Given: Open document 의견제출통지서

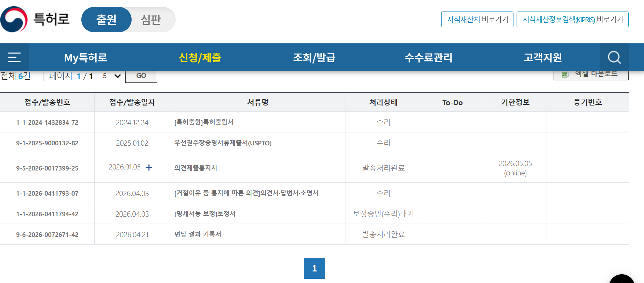Looking at the screenshot, I should pyautogui.click(x=195, y=168).
